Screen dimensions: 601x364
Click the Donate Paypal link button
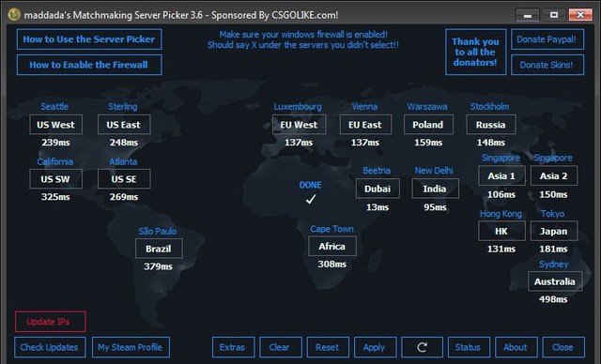[547, 39]
